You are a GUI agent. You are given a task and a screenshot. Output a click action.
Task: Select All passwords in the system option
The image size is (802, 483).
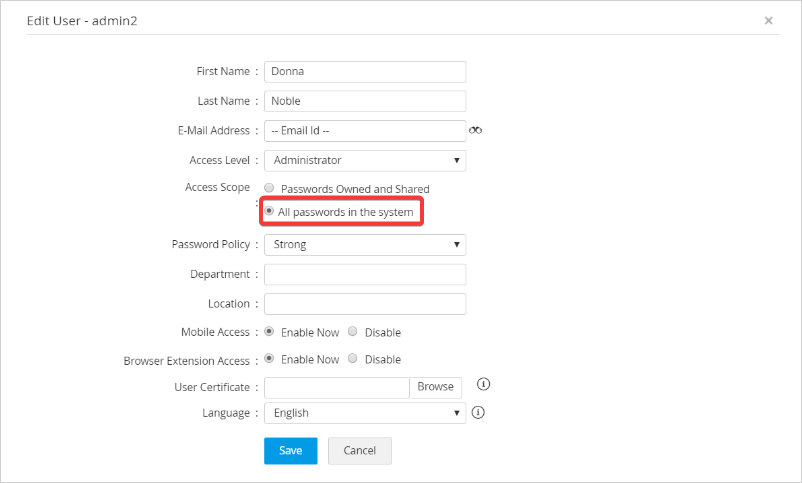(x=269, y=212)
